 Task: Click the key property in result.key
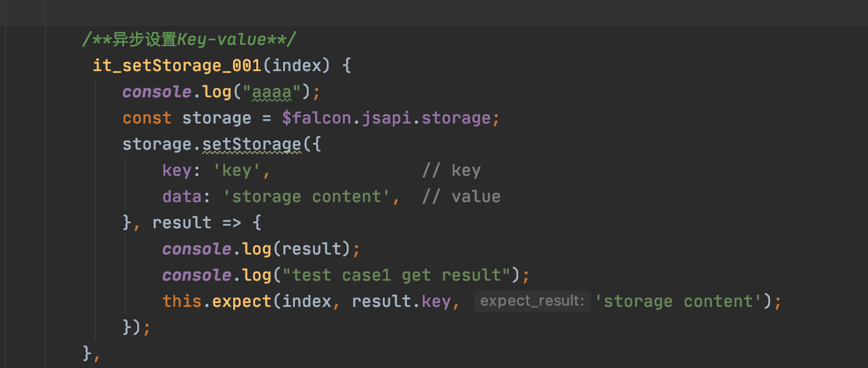coord(436,302)
